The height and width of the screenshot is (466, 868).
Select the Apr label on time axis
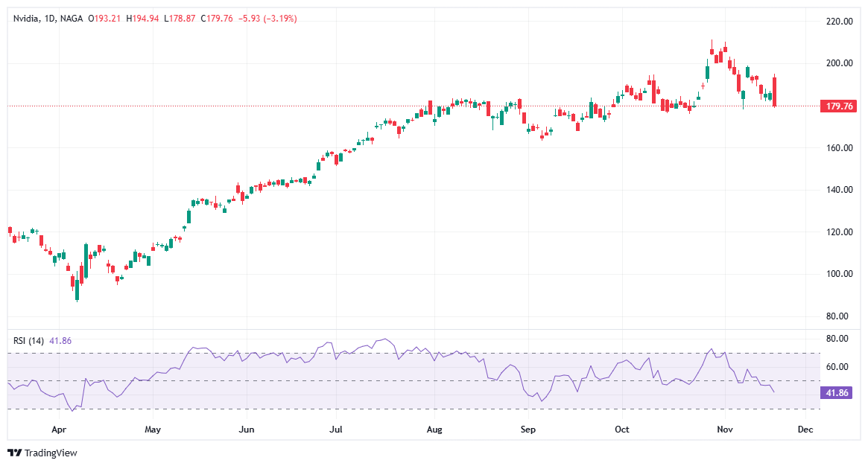pyautogui.click(x=60, y=430)
